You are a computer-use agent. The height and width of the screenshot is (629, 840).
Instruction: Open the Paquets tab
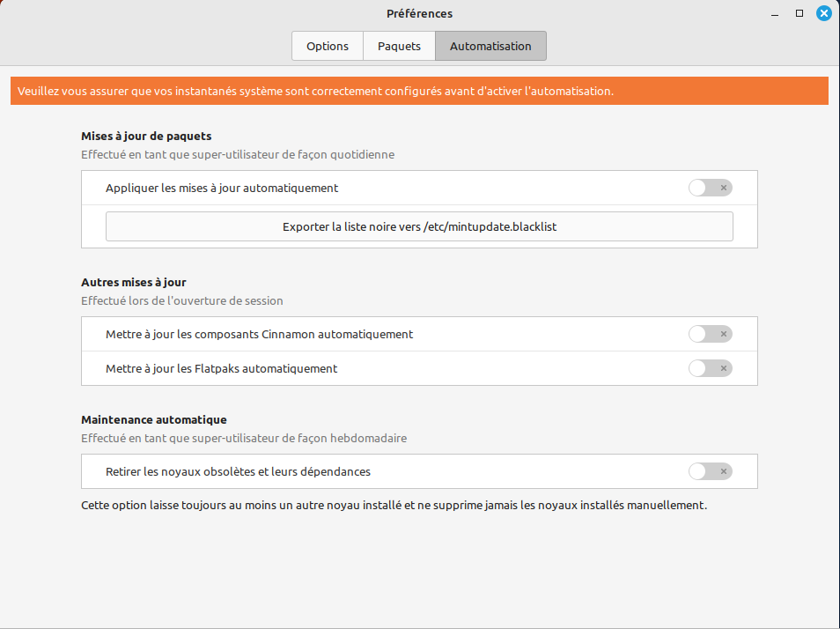(x=399, y=46)
